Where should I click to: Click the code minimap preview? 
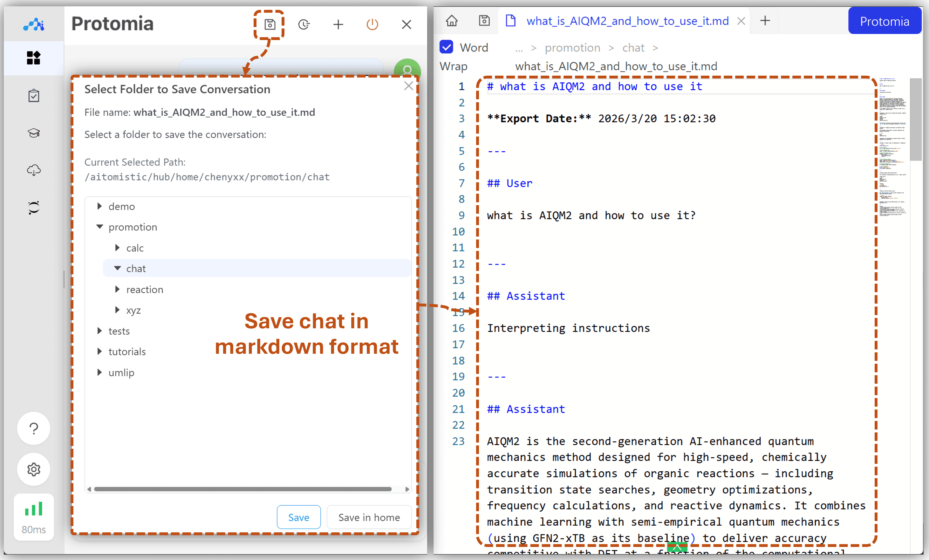point(892,147)
